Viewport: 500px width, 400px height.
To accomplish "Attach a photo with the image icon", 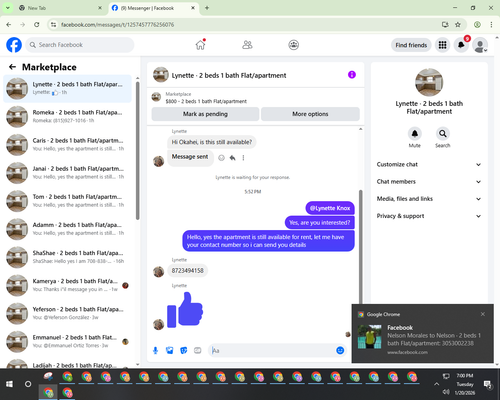I will (x=169, y=350).
